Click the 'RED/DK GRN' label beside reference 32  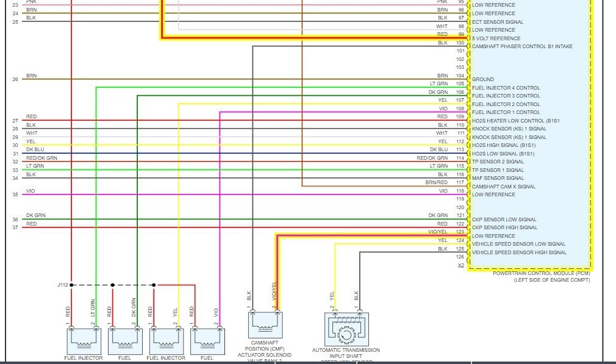point(41,158)
